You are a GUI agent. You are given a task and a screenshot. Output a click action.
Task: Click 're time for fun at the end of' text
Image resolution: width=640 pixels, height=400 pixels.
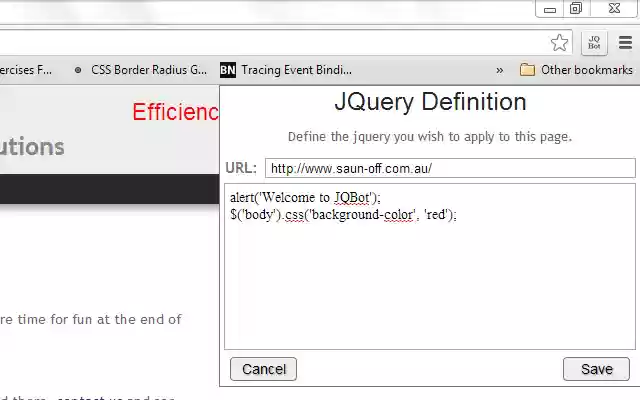coord(91,319)
